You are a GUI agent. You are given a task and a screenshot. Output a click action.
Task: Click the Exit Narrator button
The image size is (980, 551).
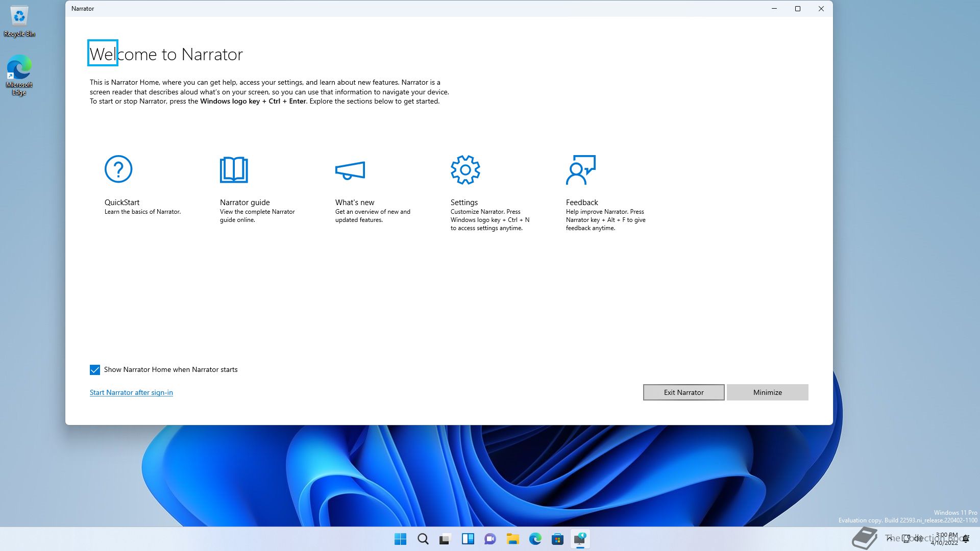683,392
